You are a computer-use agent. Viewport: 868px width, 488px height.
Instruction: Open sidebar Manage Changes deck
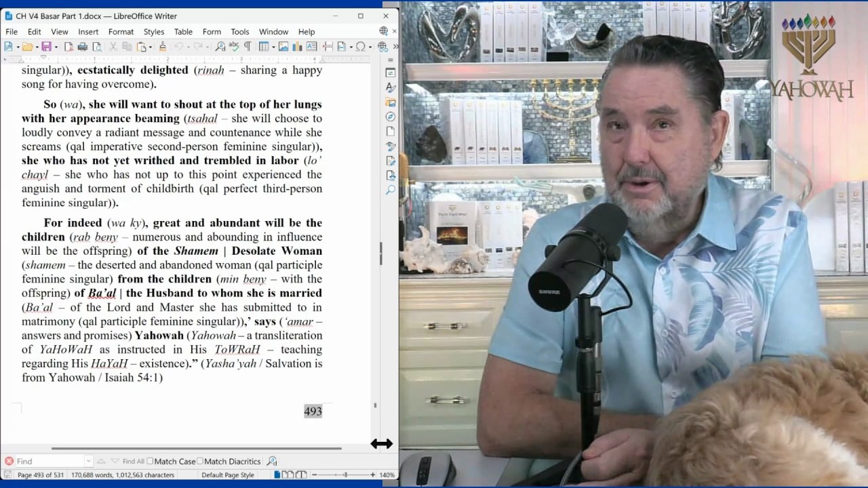(391, 161)
